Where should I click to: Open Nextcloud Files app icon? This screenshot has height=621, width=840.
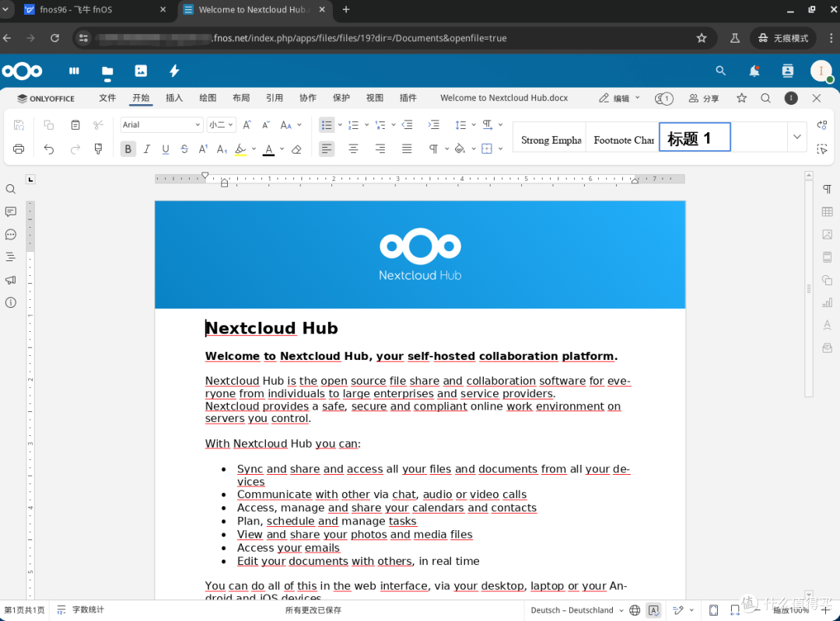(x=107, y=72)
